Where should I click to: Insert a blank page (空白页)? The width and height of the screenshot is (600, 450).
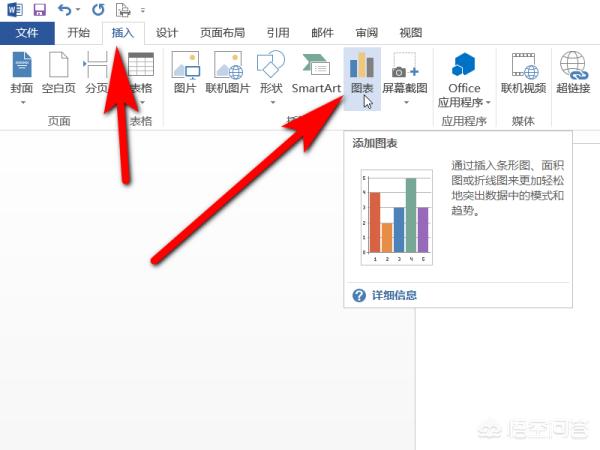tap(59, 73)
